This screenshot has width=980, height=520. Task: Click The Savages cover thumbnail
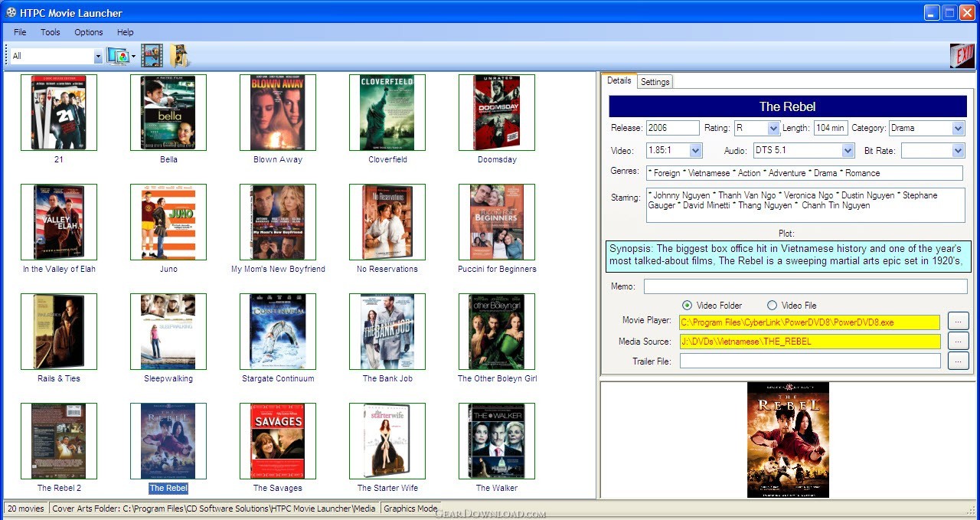(278, 441)
